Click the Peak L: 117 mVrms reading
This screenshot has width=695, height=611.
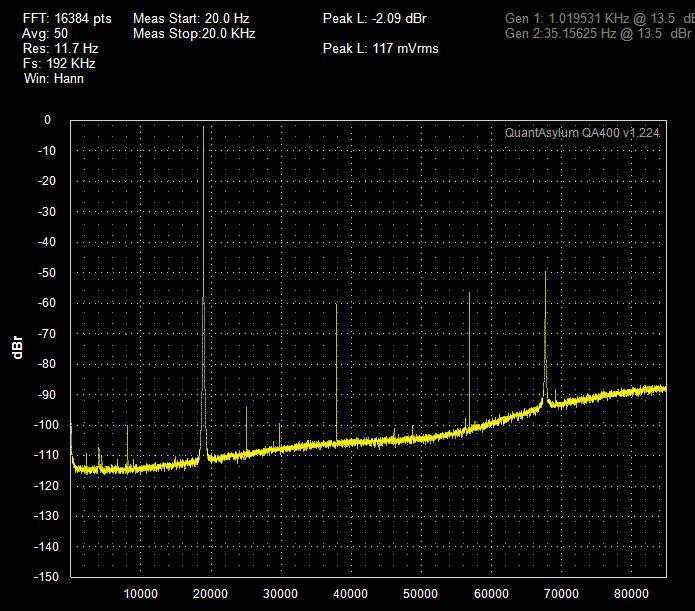[381, 48]
